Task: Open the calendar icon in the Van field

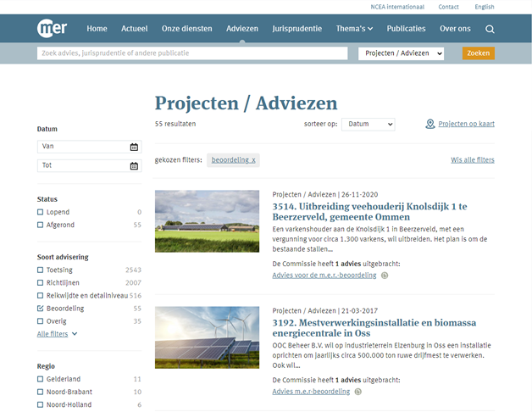Action: click(x=134, y=147)
